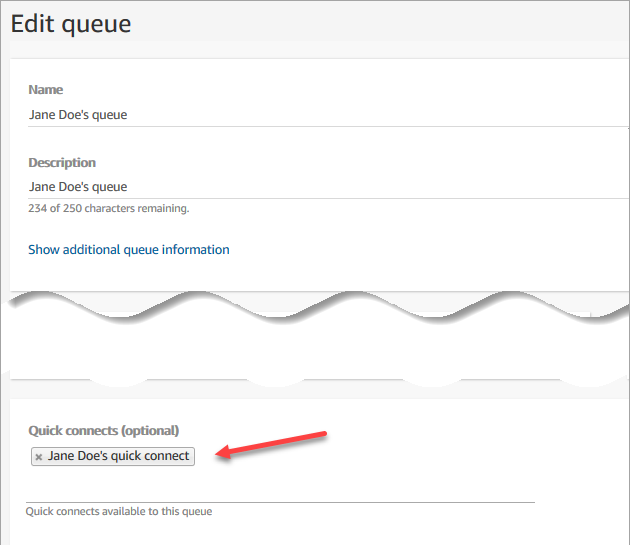Click the Name field label
The height and width of the screenshot is (545, 630).
tap(45, 90)
